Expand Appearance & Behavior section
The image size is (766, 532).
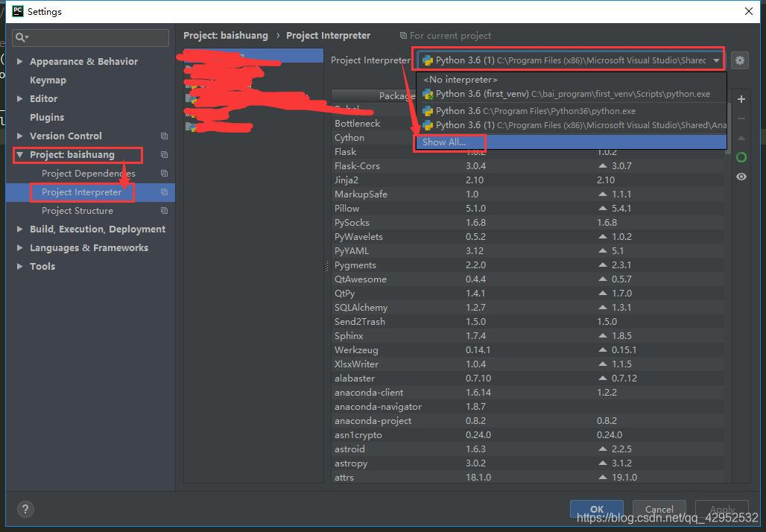click(x=19, y=61)
